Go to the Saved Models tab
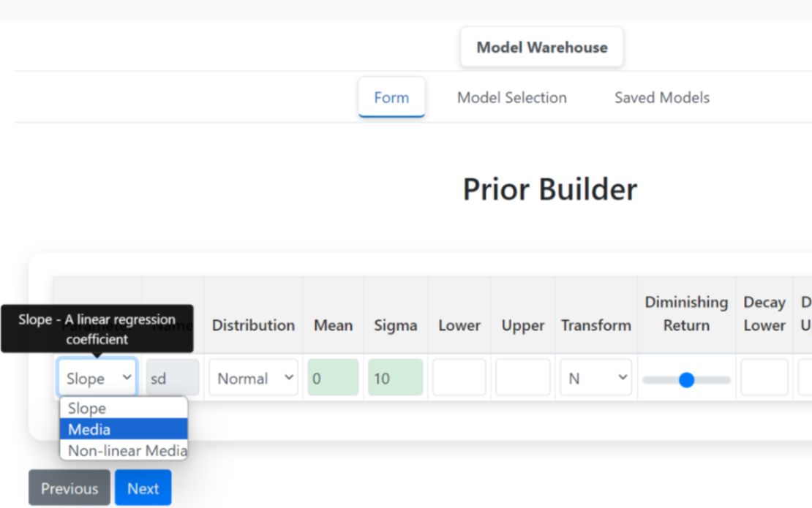 (x=661, y=98)
